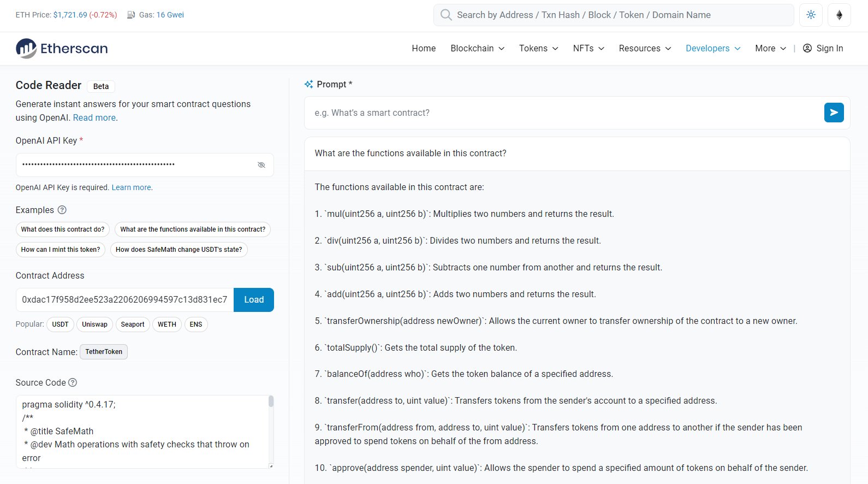Click the Examples help question icon
Image resolution: width=868 pixels, height=484 pixels.
[x=62, y=210]
